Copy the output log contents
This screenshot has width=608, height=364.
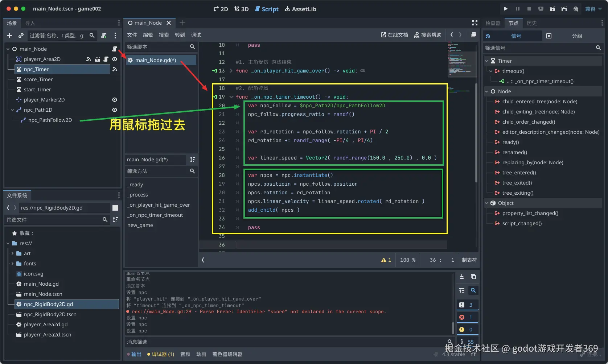[x=473, y=277]
